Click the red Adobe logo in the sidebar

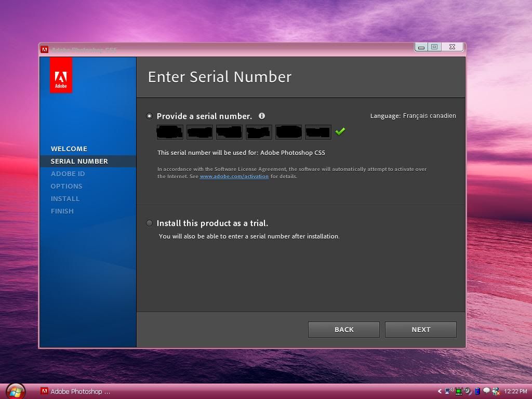click(x=61, y=75)
